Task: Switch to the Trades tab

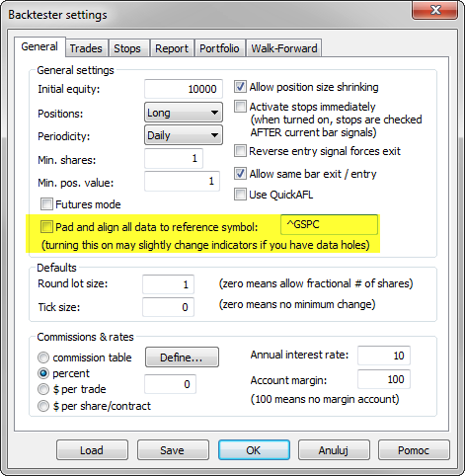Action: (86, 48)
